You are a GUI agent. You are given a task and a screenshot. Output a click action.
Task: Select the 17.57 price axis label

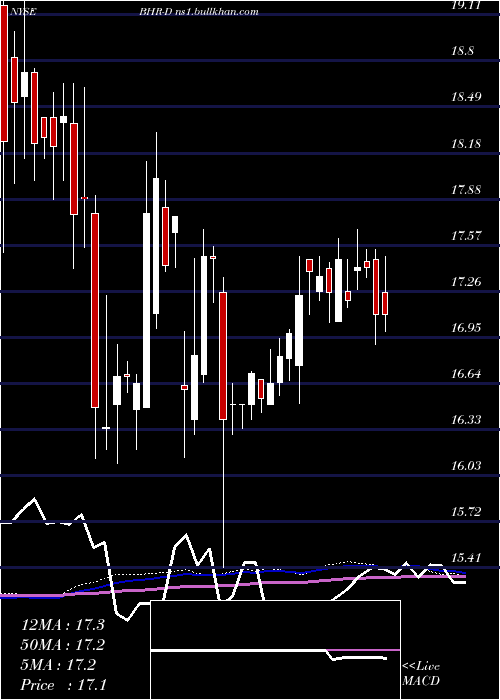(x=466, y=236)
